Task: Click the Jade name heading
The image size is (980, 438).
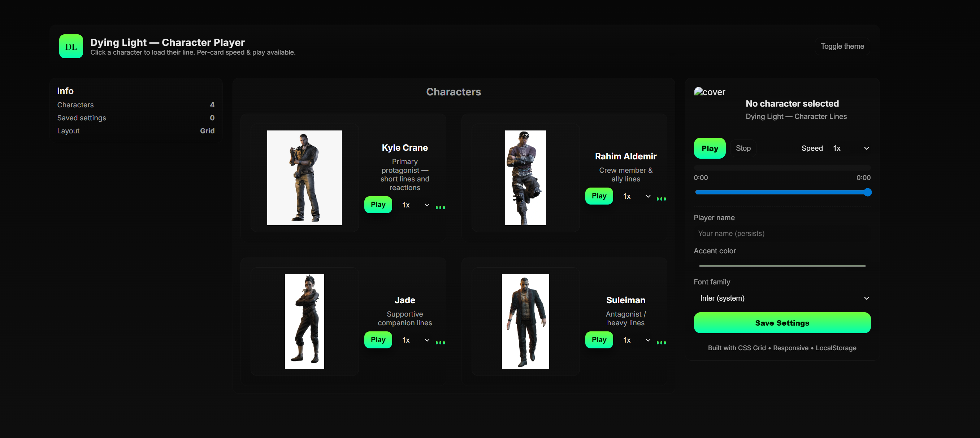Action: point(405,300)
